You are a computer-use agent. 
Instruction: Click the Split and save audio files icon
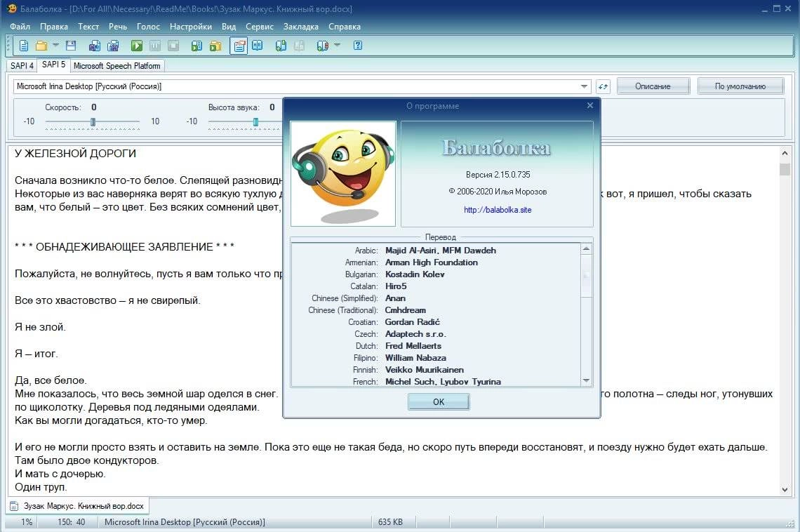[113, 46]
